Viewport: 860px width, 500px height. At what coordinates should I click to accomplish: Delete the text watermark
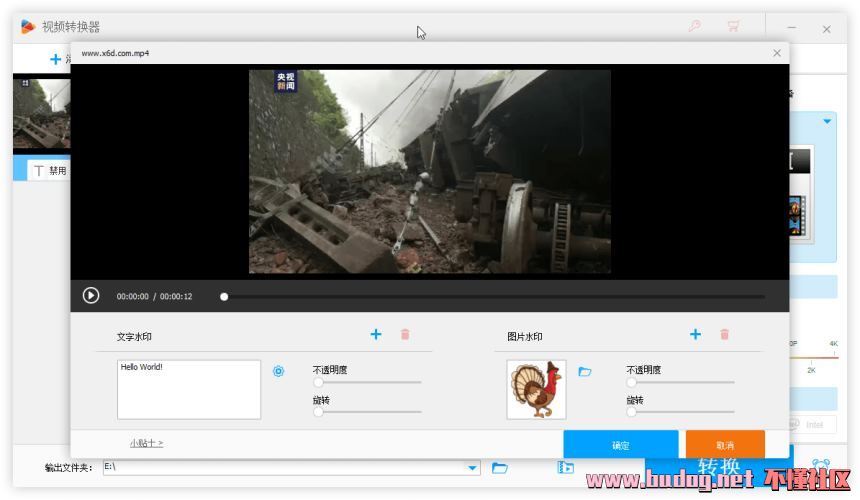[405, 334]
